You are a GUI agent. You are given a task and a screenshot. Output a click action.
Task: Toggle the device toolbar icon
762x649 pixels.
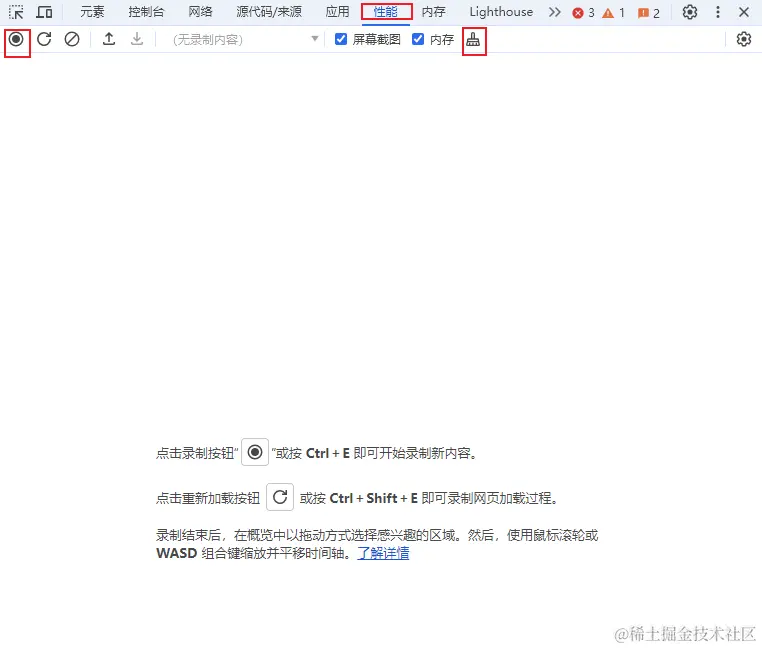tap(44, 12)
